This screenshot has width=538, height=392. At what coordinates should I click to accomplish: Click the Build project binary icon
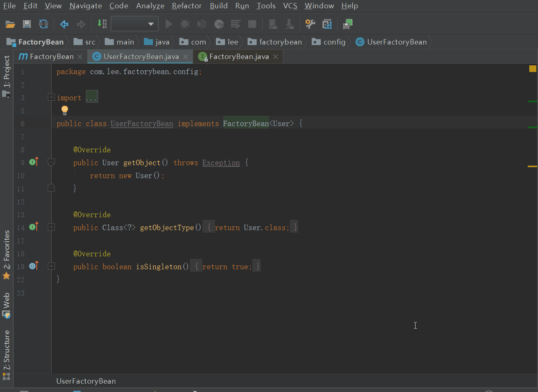coord(102,24)
